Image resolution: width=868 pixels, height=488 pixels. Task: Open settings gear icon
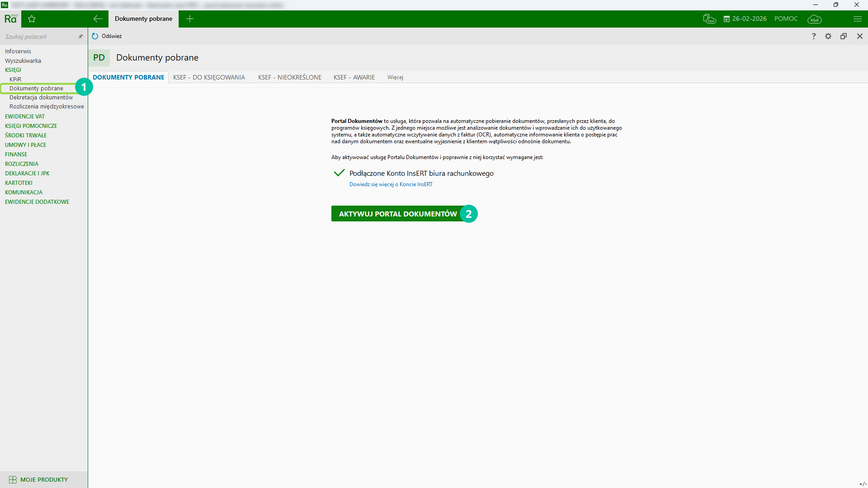pos(828,36)
